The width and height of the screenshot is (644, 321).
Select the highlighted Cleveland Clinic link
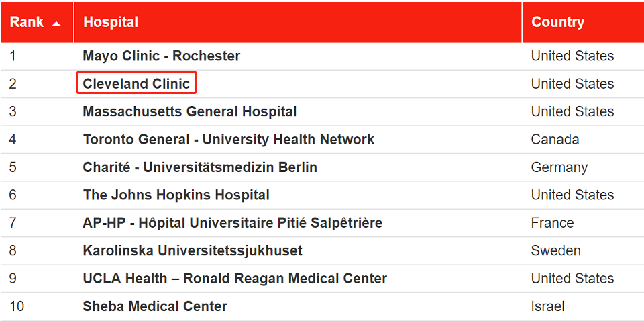(136, 83)
